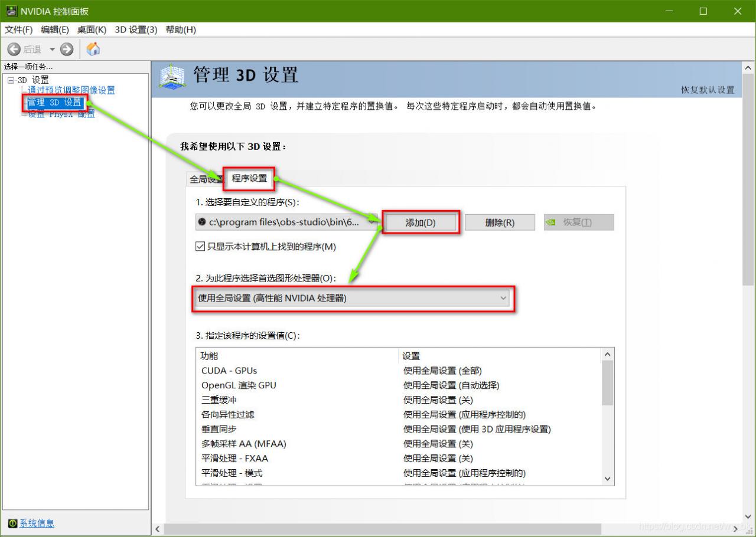Viewport: 756px width, 537px height.
Task: Click the 添加(D) button
Action: coord(421,222)
